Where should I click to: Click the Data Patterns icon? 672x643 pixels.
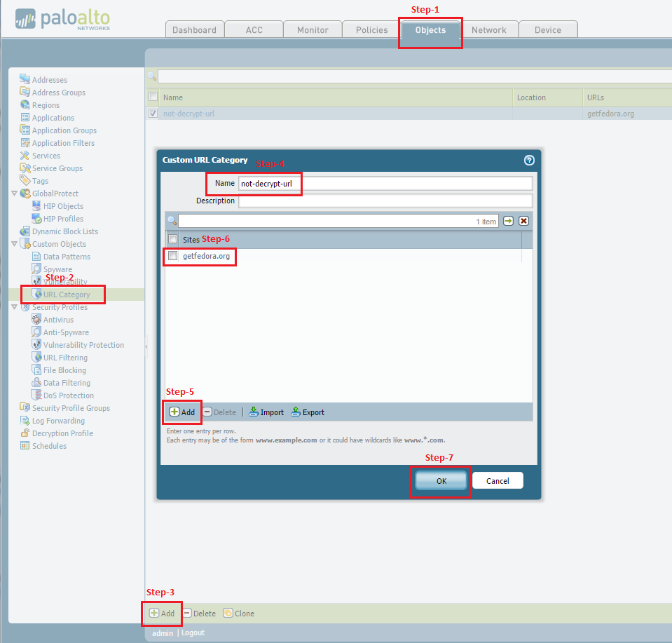pos(36,256)
